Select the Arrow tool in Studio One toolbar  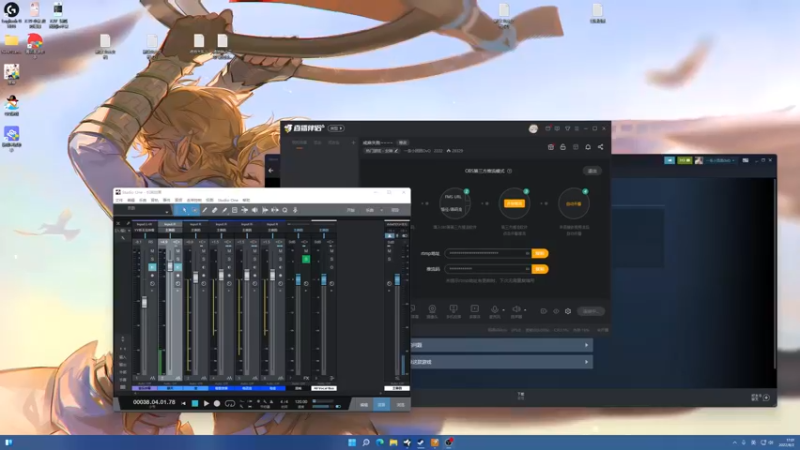pos(184,210)
